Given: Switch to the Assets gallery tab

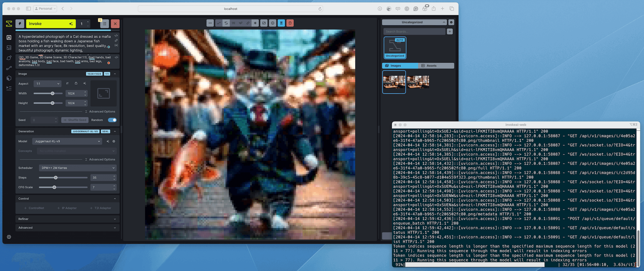Looking at the screenshot, I should 436,66.
